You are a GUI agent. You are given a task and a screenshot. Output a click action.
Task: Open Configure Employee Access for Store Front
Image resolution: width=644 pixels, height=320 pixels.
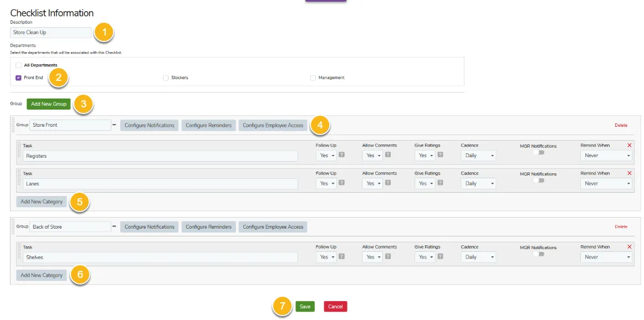tap(273, 125)
